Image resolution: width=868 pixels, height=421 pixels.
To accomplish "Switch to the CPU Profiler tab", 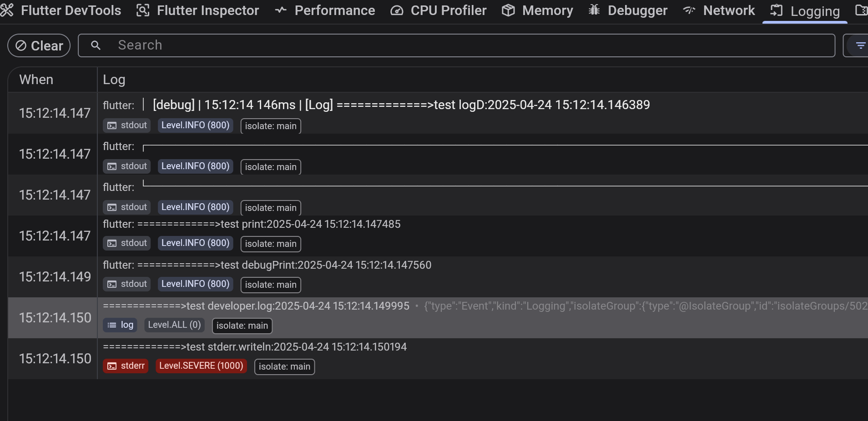I will pyautogui.click(x=439, y=10).
